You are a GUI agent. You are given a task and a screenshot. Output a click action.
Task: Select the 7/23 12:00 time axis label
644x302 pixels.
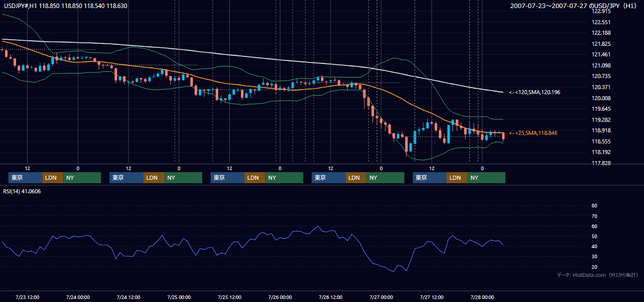(x=27, y=297)
